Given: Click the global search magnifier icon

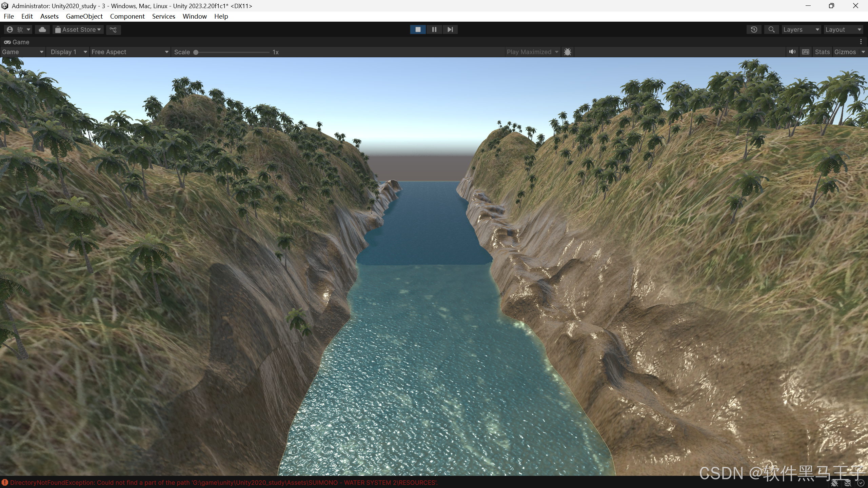Looking at the screenshot, I should (x=771, y=29).
